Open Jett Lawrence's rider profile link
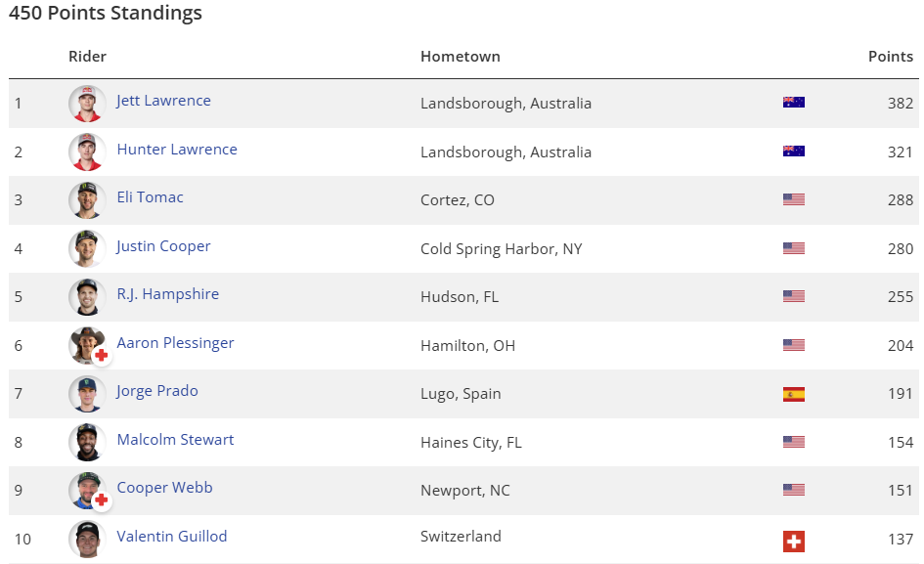924x564 pixels. click(x=163, y=101)
